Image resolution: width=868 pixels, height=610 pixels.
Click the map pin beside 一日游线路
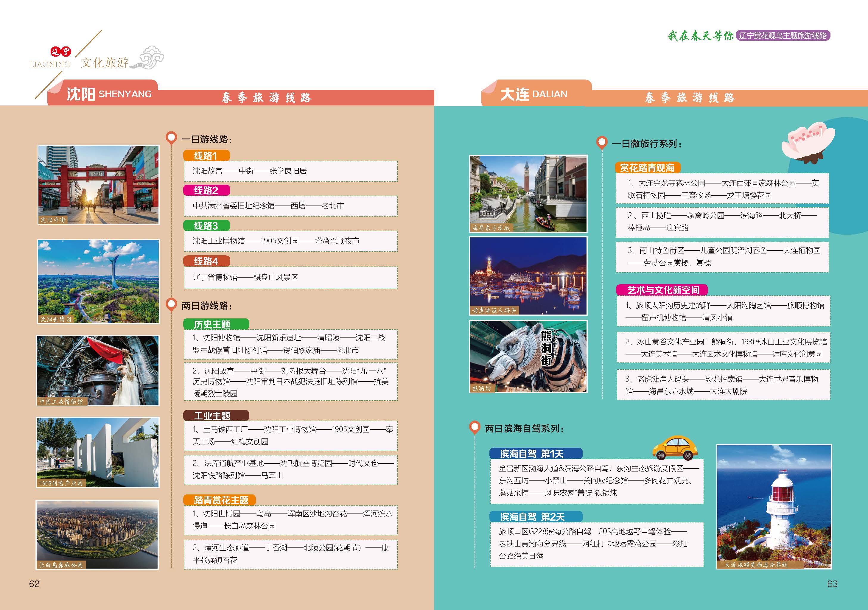tap(171, 138)
